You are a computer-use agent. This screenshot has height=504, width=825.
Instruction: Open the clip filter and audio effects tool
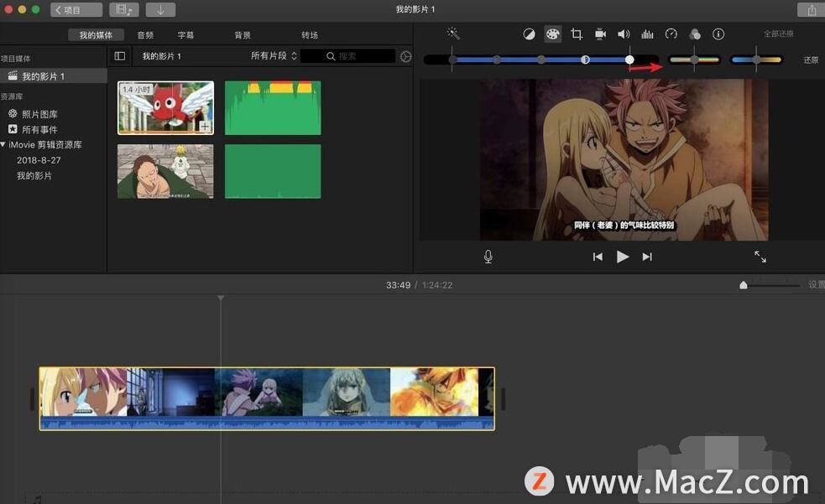click(695, 34)
